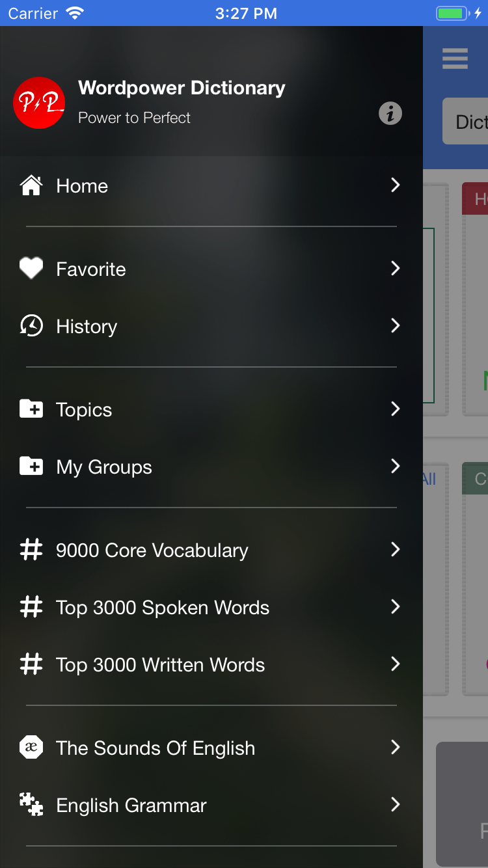The image size is (488, 868).
Task: Tap the Sounds Of English phonetic icon
Action: [x=31, y=748]
